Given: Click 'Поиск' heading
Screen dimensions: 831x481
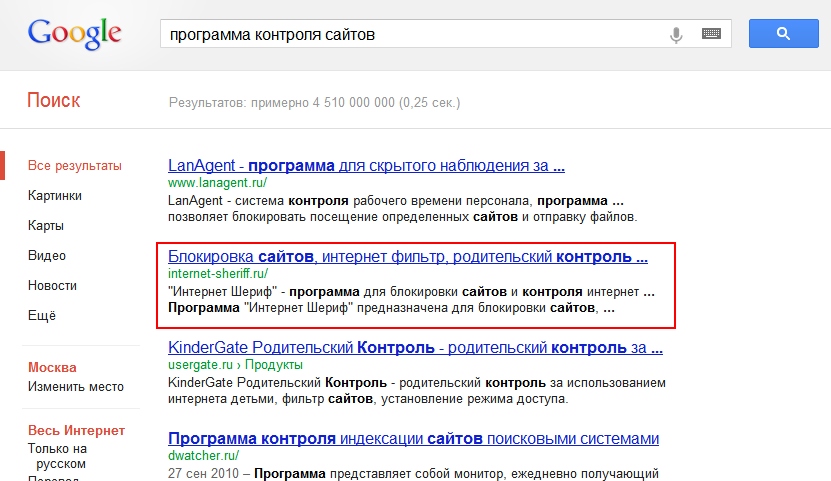Looking at the screenshot, I should (x=54, y=100).
